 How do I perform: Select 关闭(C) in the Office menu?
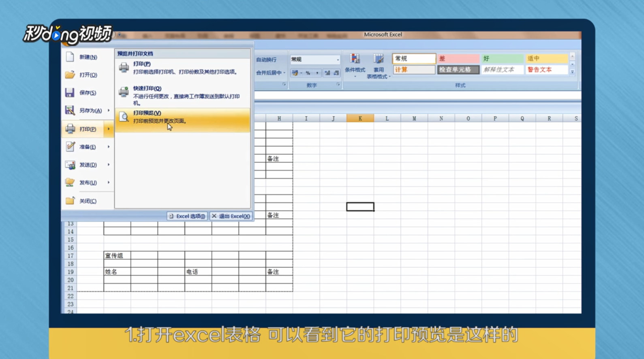(88, 201)
